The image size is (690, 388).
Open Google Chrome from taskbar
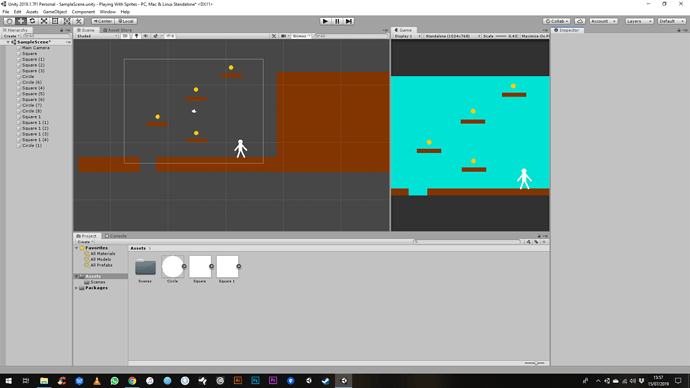click(x=132, y=381)
